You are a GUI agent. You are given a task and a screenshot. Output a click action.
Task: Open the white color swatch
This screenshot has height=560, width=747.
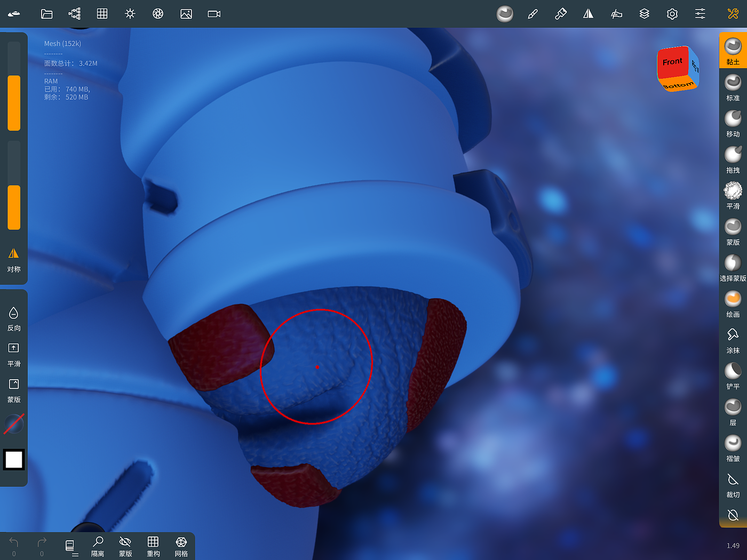(x=14, y=459)
